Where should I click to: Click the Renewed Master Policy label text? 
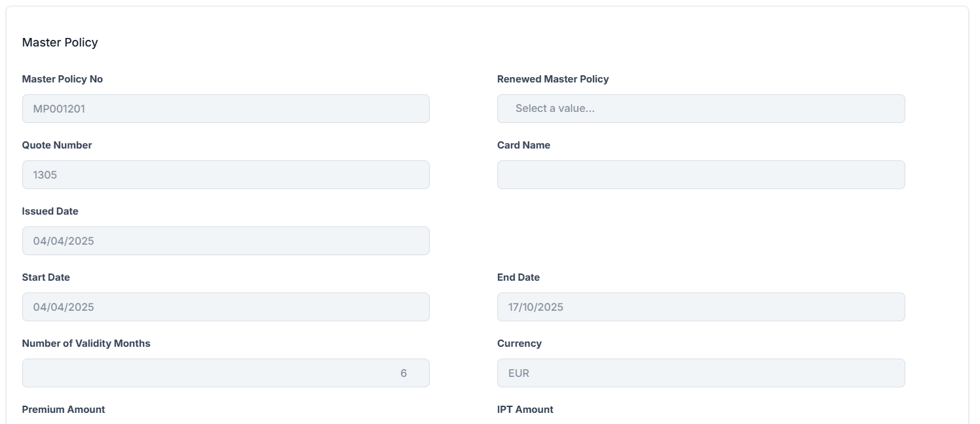pyautogui.click(x=553, y=79)
